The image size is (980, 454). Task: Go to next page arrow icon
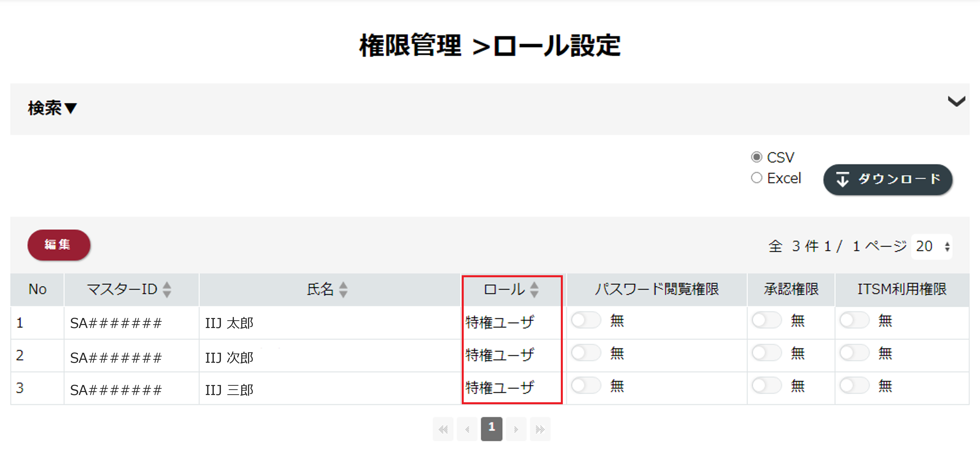tap(516, 429)
